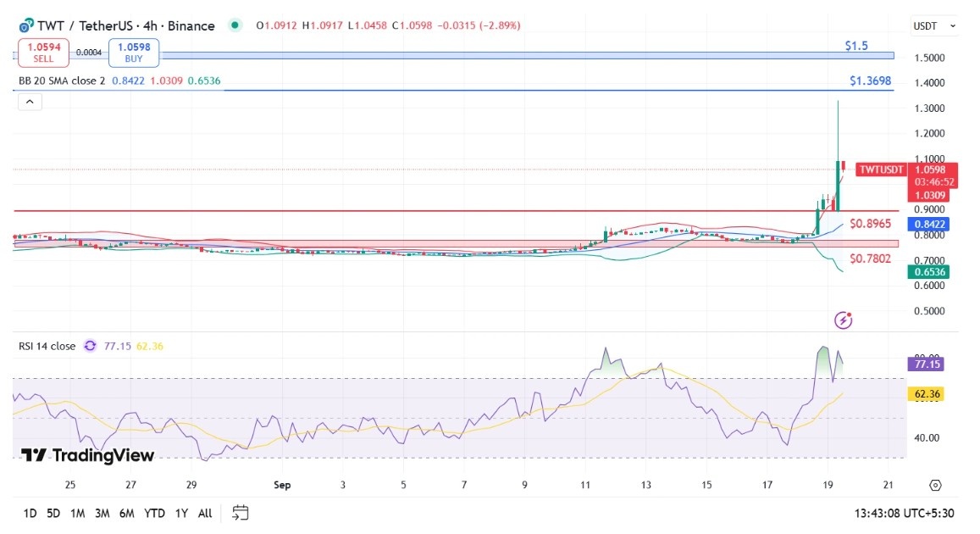Image resolution: width=980 pixels, height=534 pixels.
Task: Select the 1M time range
Action: point(77,514)
